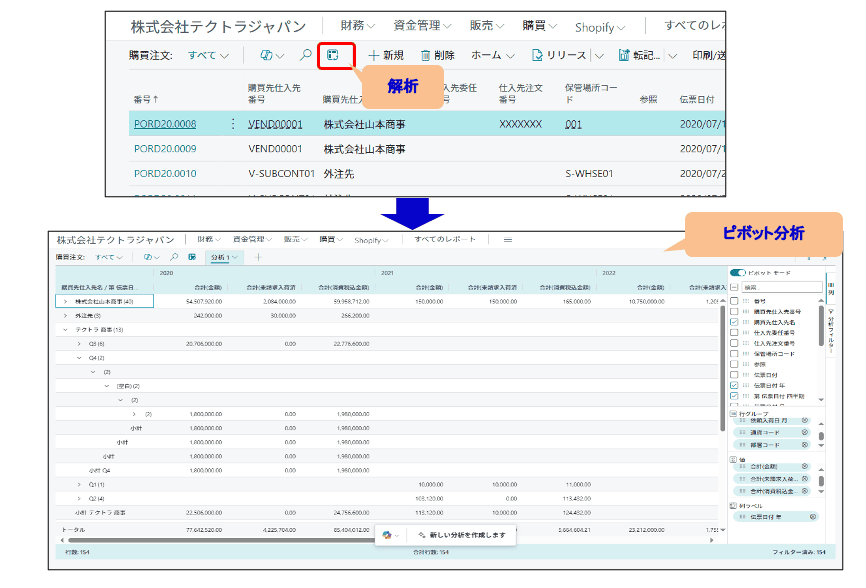The image size is (866, 588).
Task: Remove the 部署コード chip from row groups
Action: [x=805, y=444]
